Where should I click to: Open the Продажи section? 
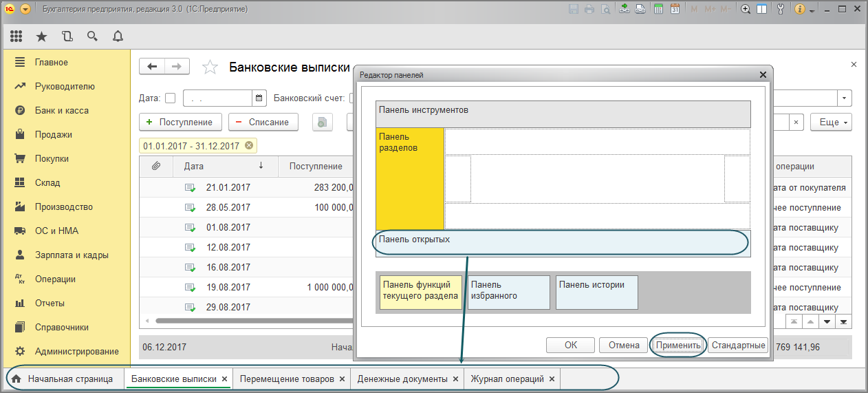coord(54,134)
